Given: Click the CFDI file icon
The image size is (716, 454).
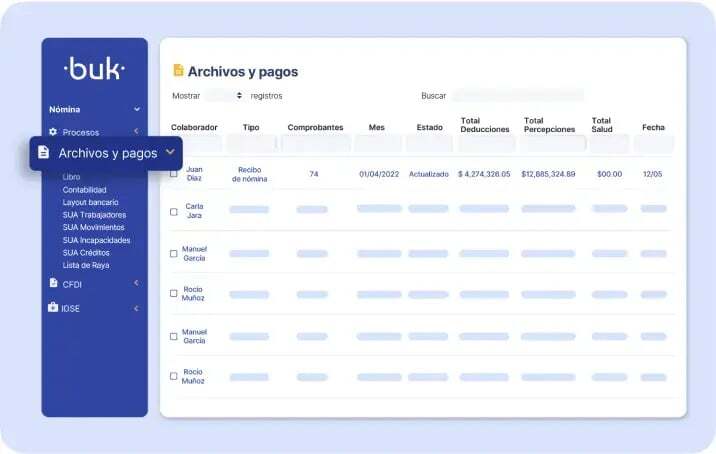Looking at the screenshot, I should point(53,283).
